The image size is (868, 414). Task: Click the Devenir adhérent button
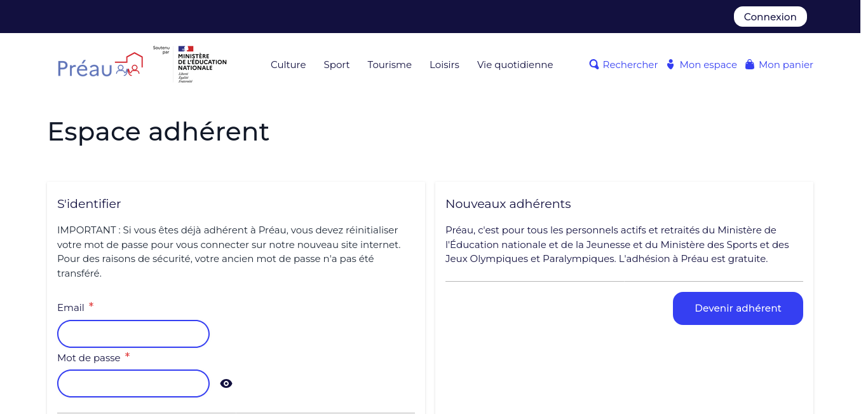coord(738,308)
